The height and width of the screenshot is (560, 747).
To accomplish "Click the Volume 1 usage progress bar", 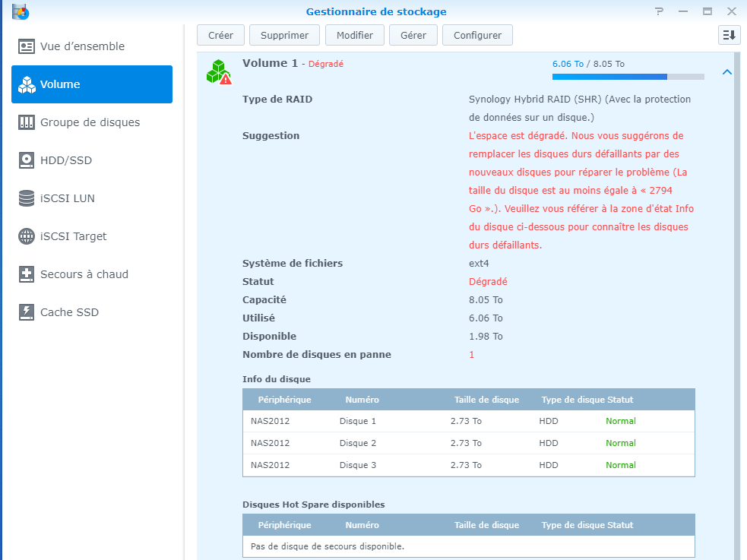I will [x=628, y=77].
